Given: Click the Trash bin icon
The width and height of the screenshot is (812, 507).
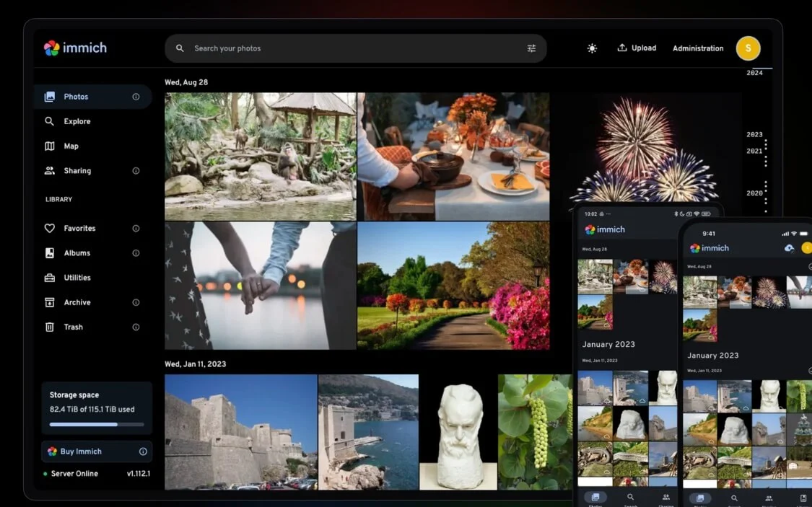Looking at the screenshot, I should point(50,327).
